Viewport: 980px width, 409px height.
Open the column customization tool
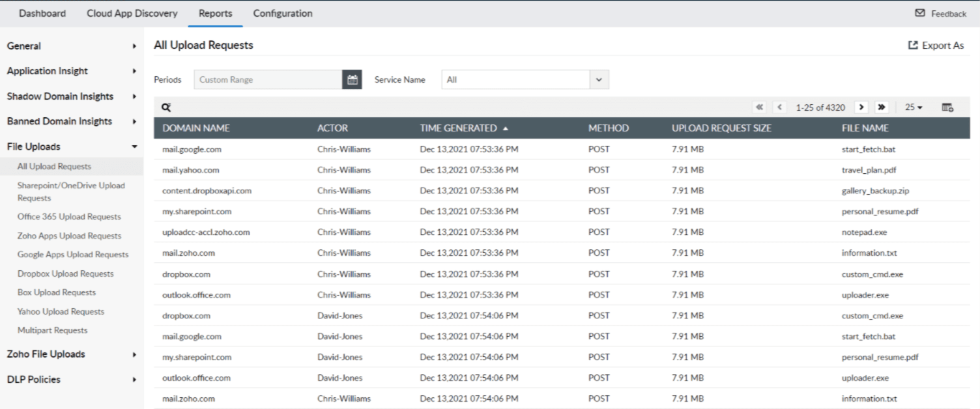click(947, 107)
